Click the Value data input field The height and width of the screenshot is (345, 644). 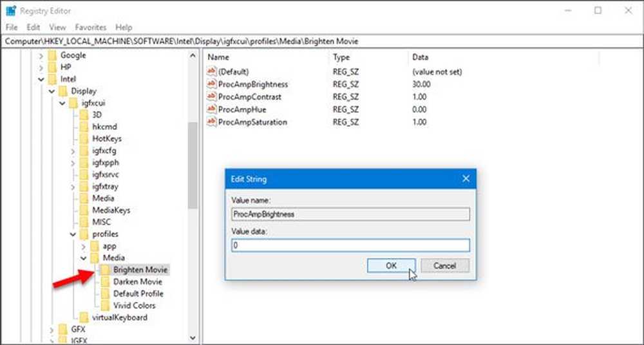[x=350, y=246]
